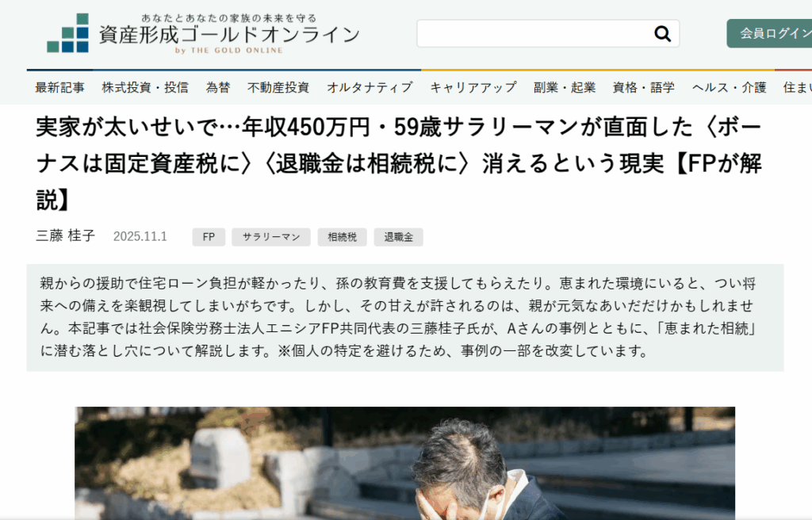The width and height of the screenshot is (812, 520).
Task: Open 資産形成ゴールドオンライン home title
Action: (228, 34)
